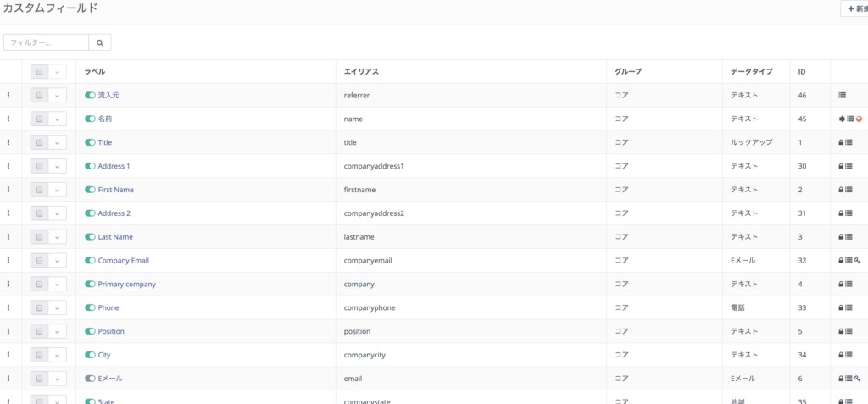
Task: Open the row actions dropdown for Position
Action: [x=58, y=332]
